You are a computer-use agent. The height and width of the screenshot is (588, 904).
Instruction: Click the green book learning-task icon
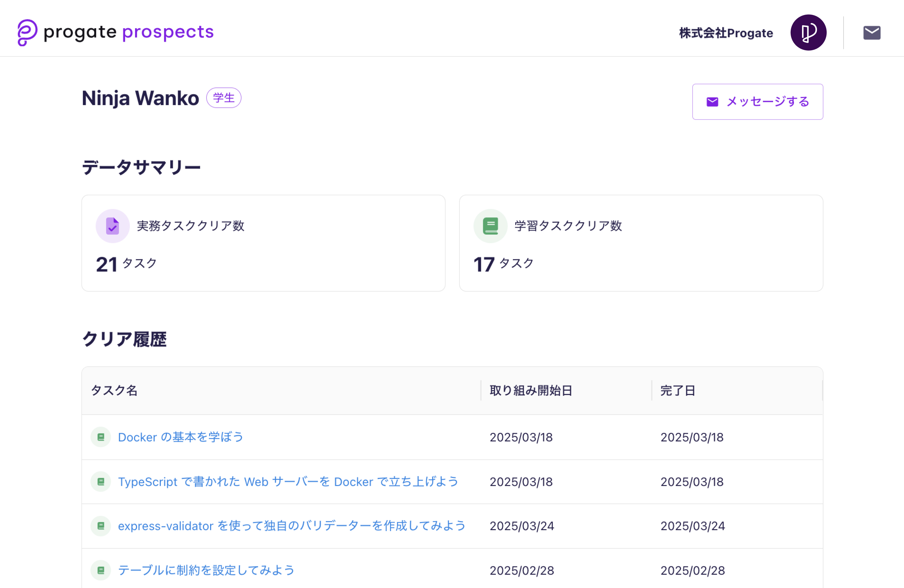[490, 226]
